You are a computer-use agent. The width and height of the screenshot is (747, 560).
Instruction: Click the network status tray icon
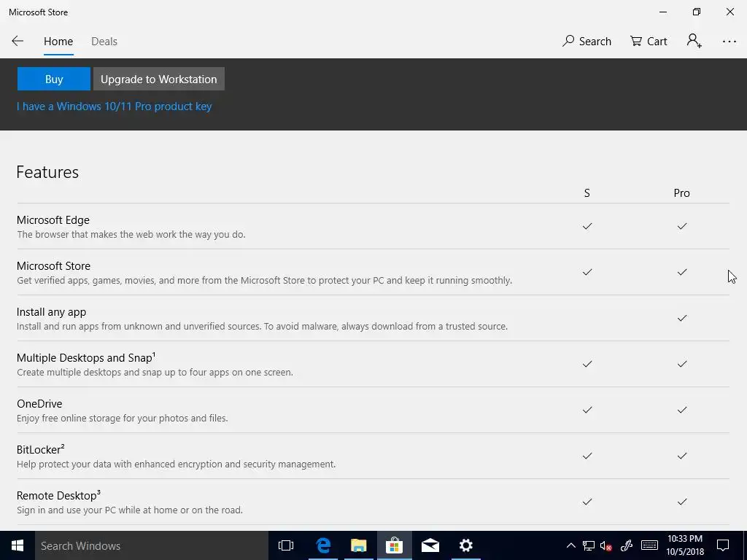589,545
